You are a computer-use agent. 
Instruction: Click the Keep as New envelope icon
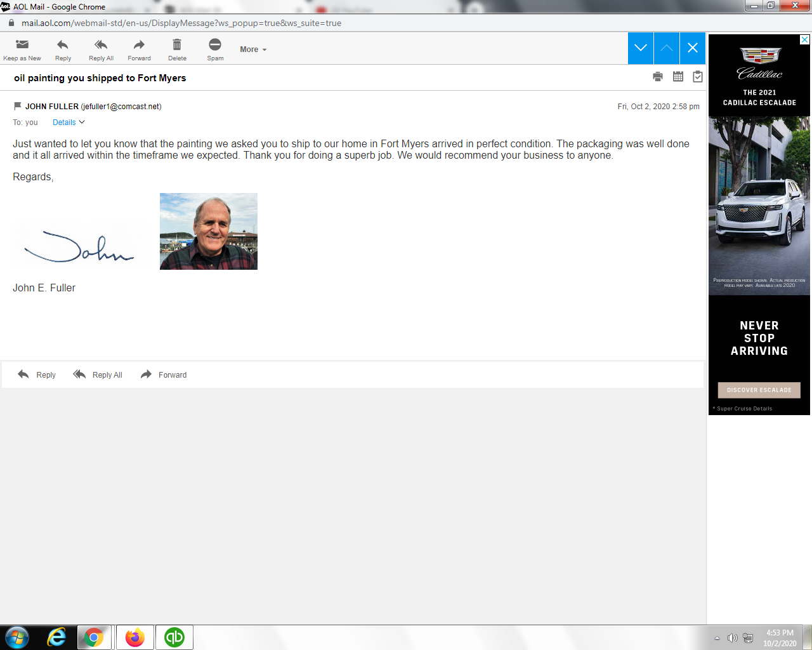(22, 45)
